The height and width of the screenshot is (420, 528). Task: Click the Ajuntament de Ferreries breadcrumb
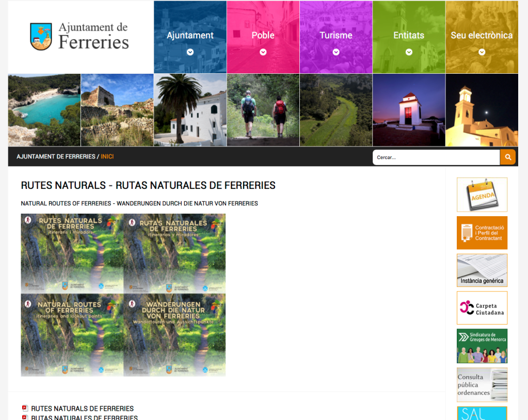[56, 156]
